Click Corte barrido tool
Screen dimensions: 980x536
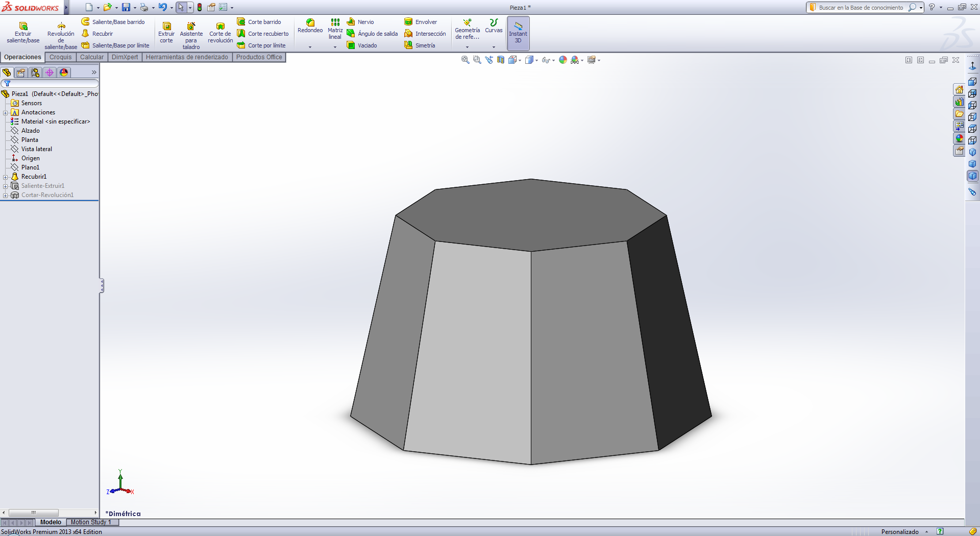(x=259, y=22)
